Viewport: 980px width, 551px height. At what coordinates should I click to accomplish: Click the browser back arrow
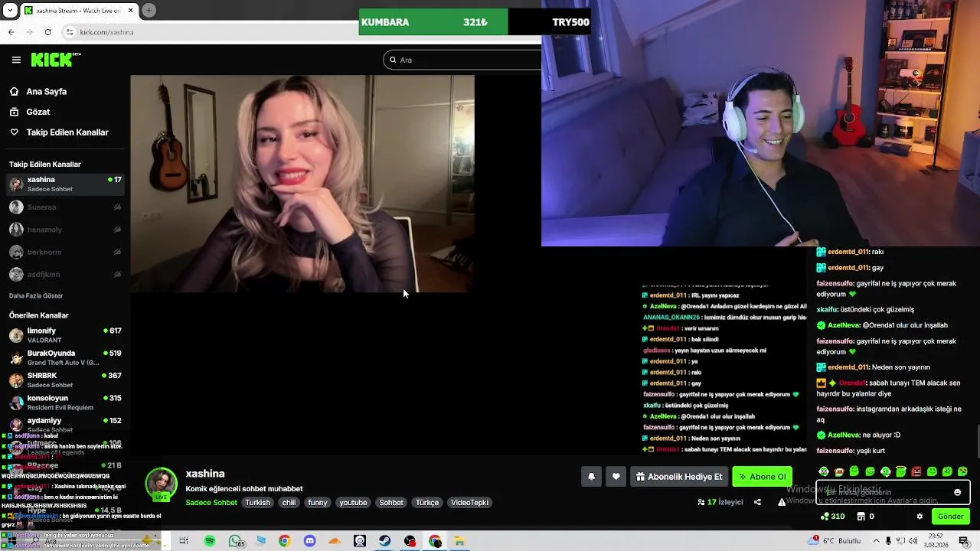11,32
